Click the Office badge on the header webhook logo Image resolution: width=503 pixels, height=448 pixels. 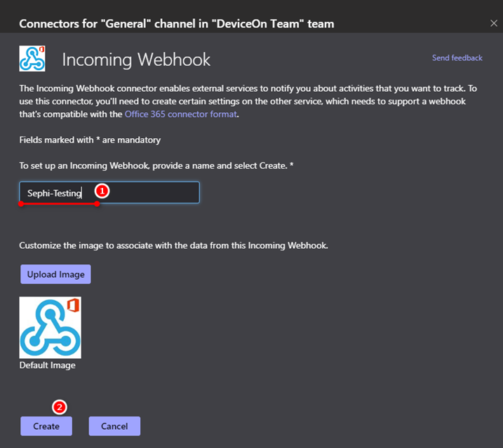coord(41,50)
